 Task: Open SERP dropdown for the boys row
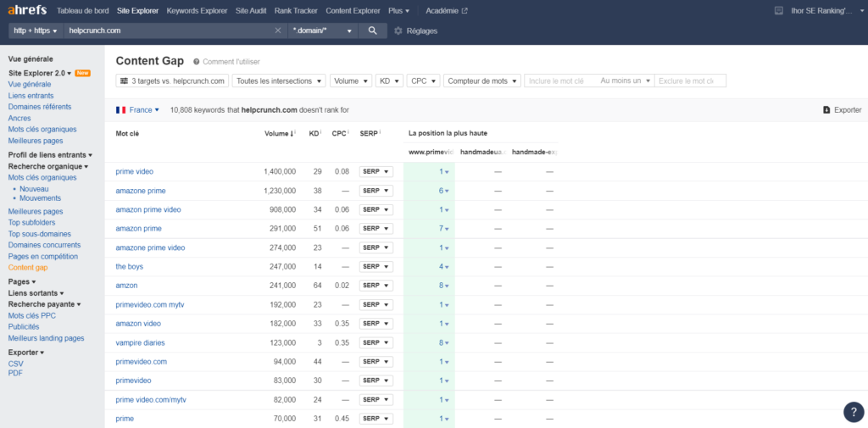pos(376,266)
